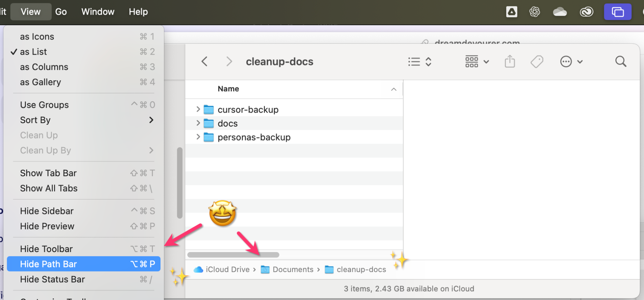Click the Share icon in toolbar
644x300 pixels.
pyautogui.click(x=510, y=62)
